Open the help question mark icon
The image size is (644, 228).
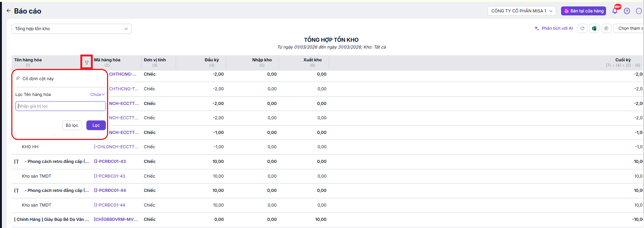click(627, 11)
